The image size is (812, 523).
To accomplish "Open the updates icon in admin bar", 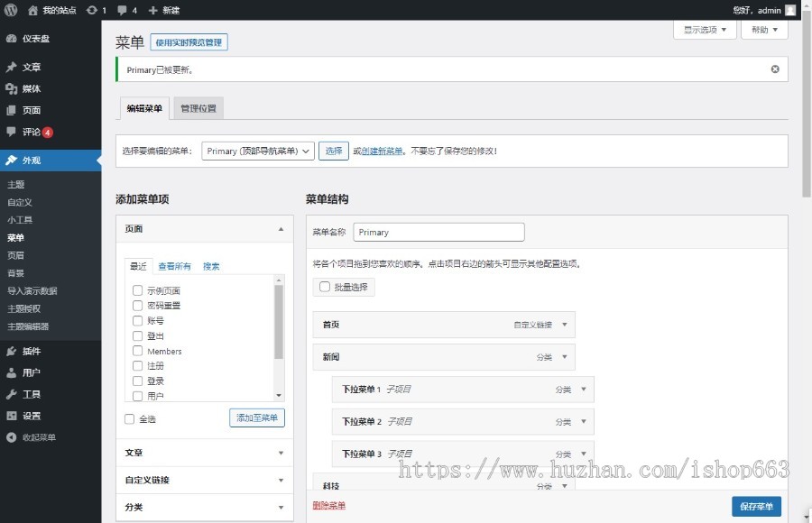I will [x=92, y=10].
